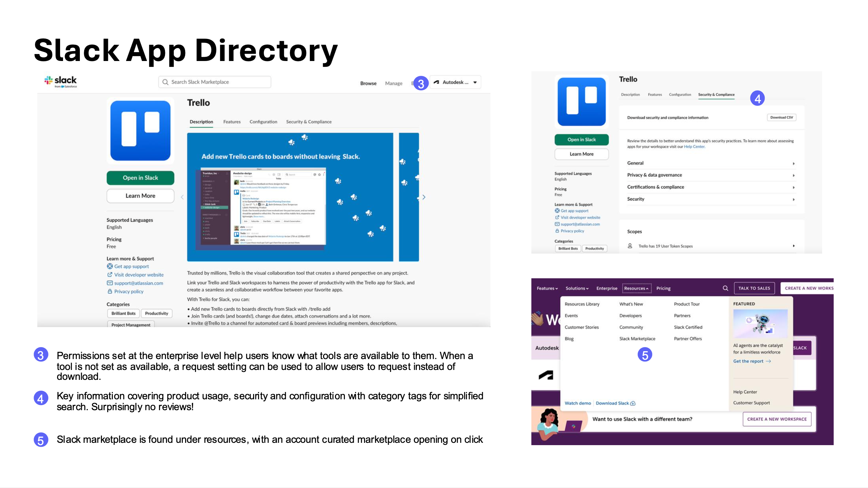This screenshot has width=868, height=488.
Task: Click the lock icon beside Privacy policy in main listing
Action: click(110, 291)
